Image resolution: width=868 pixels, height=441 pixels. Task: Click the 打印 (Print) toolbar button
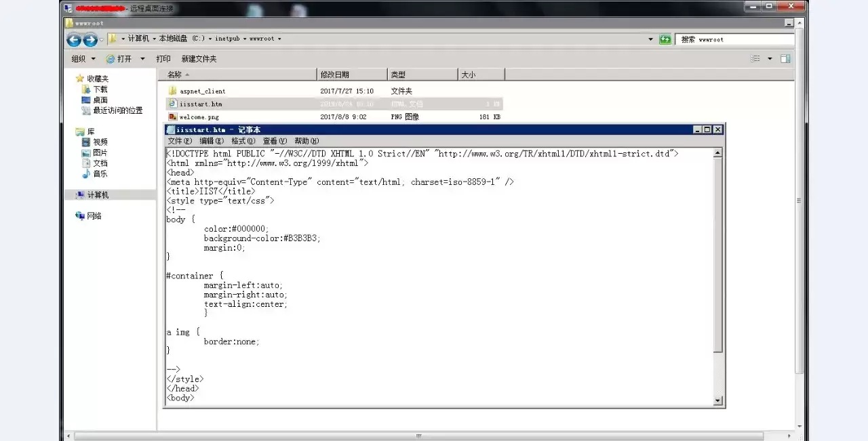pyautogui.click(x=163, y=59)
